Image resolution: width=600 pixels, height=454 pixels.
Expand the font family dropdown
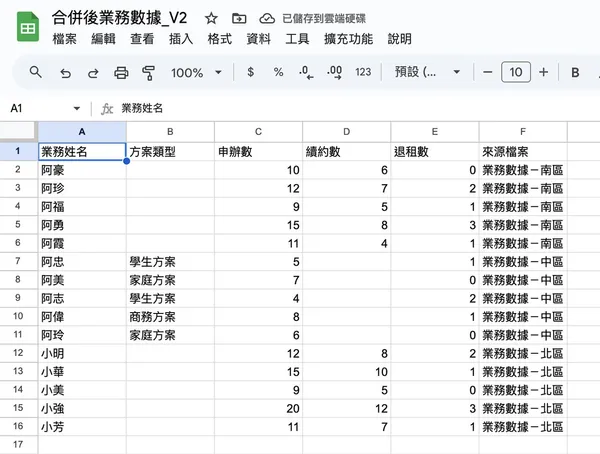(x=427, y=72)
